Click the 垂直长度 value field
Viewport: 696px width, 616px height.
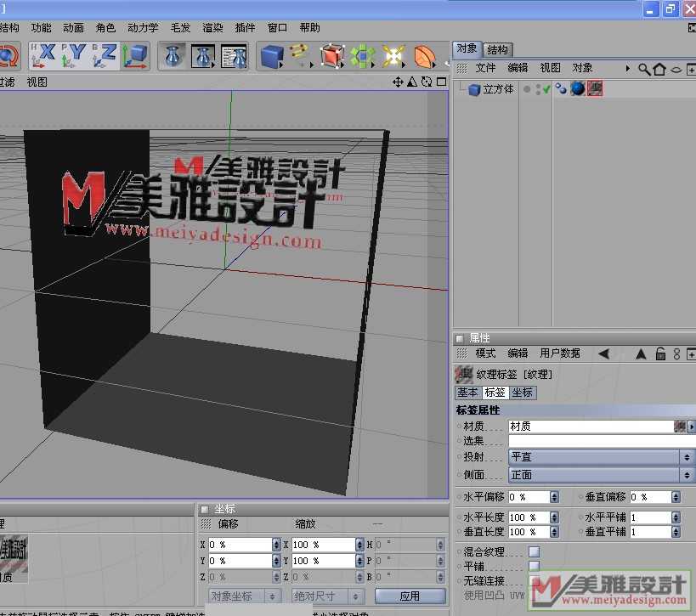click(529, 532)
